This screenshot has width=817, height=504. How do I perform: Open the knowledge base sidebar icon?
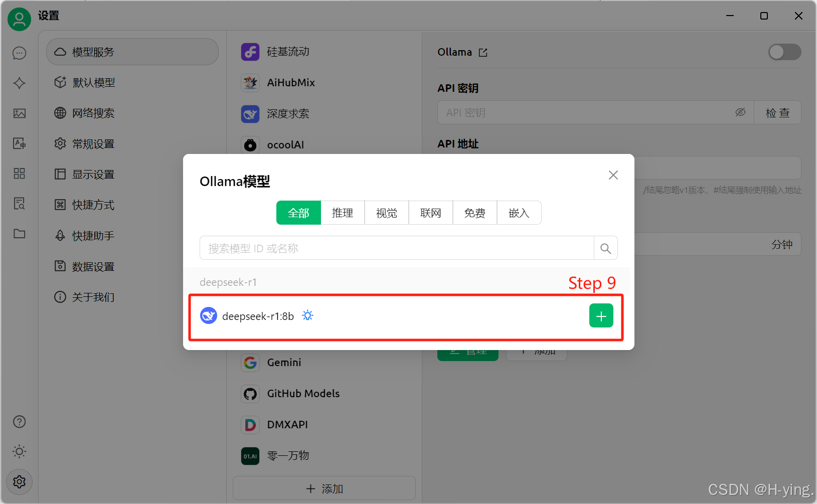19,204
